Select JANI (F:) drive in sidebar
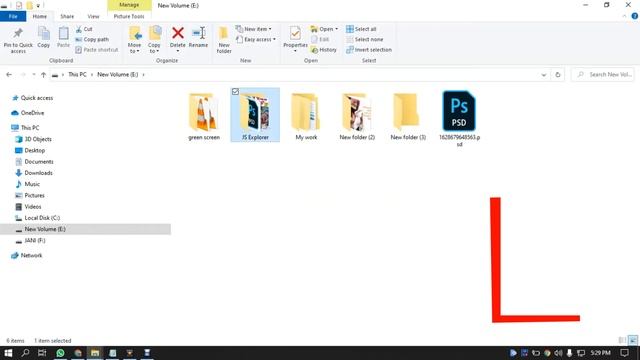 tap(30, 241)
